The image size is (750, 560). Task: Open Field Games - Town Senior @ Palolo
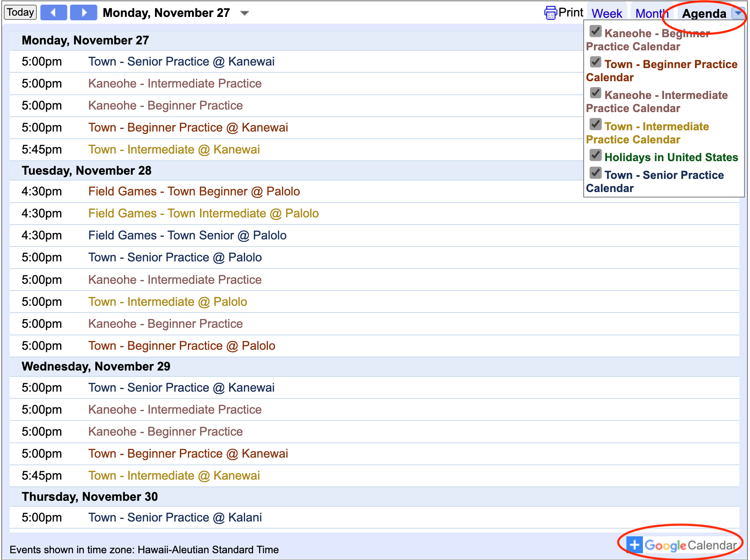click(187, 235)
